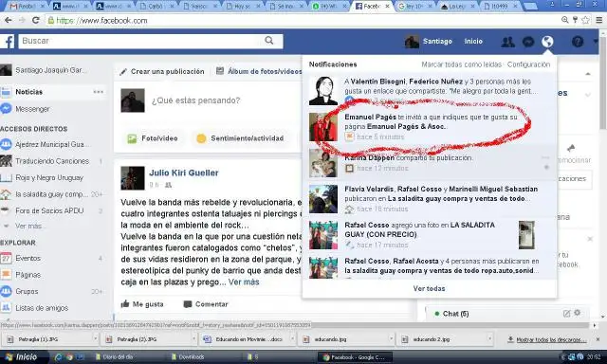Click new message compose icon in chat
Viewport: 607px width, 364px height.
point(567,314)
